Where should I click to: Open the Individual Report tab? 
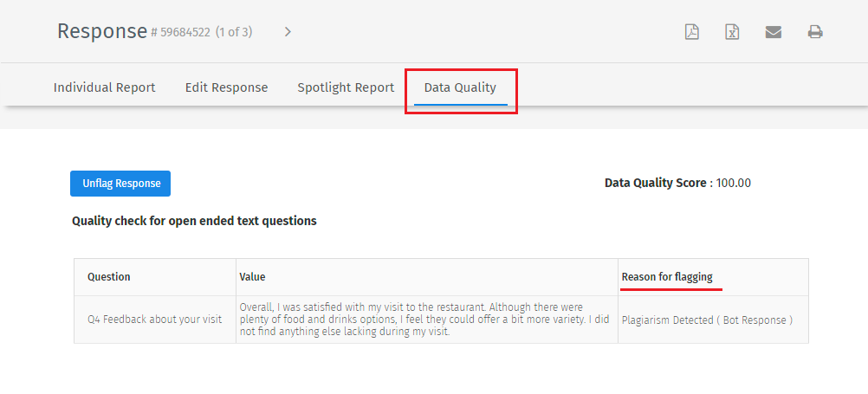(105, 87)
